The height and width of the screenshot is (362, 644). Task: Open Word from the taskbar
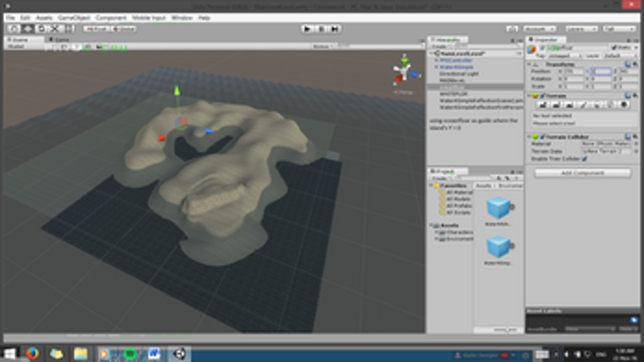click(154, 354)
